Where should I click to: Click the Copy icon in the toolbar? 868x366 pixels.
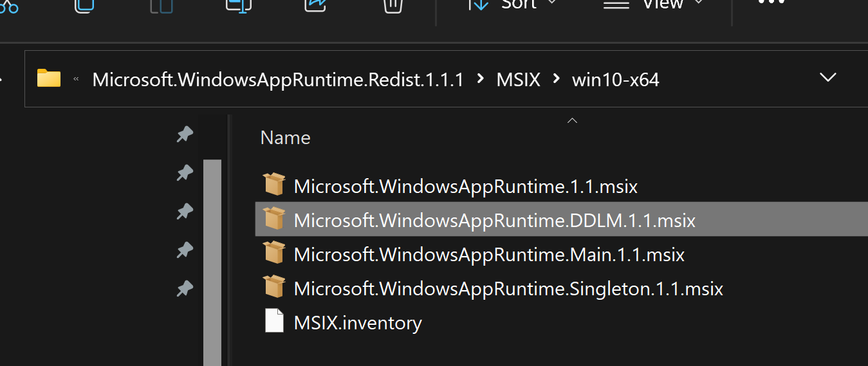point(85,5)
